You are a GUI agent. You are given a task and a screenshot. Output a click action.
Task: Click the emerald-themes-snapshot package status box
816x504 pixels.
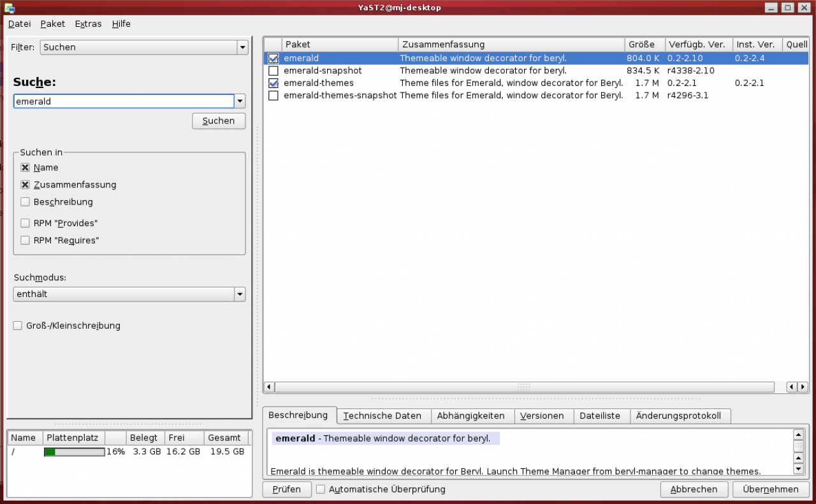coord(273,96)
